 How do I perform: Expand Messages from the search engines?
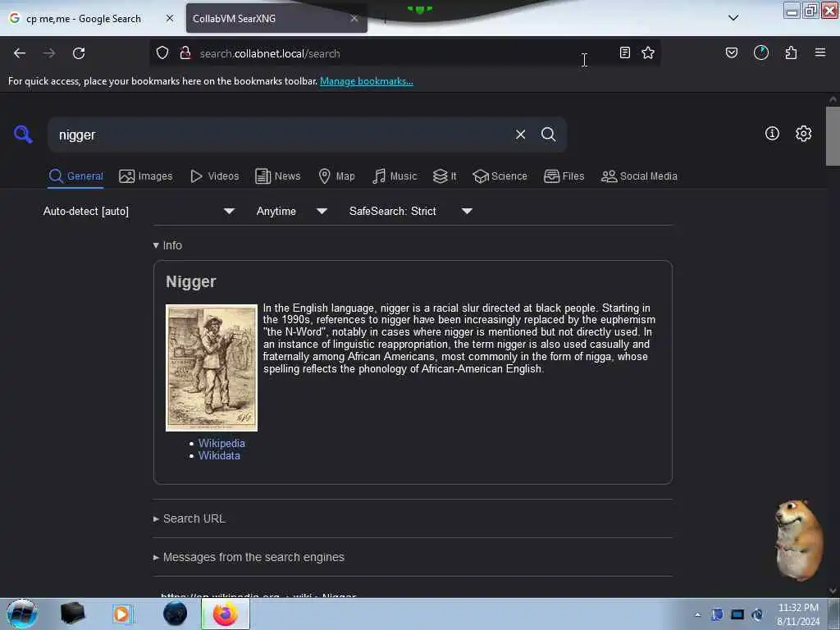[249, 557]
